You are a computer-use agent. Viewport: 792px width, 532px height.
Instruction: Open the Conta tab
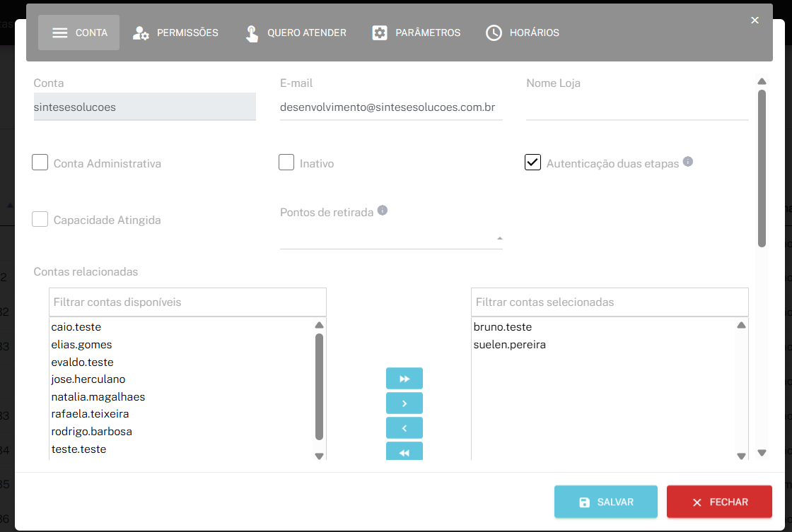[78, 32]
